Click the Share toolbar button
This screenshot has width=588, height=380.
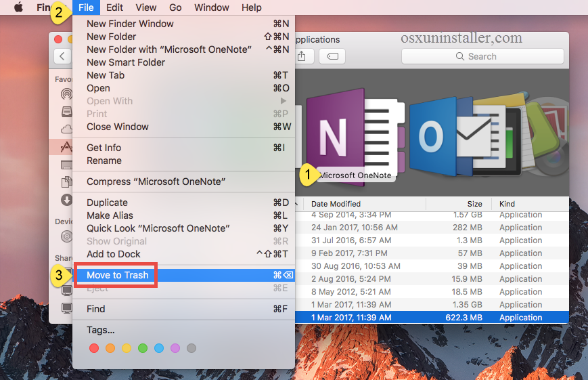click(x=302, y=56)
